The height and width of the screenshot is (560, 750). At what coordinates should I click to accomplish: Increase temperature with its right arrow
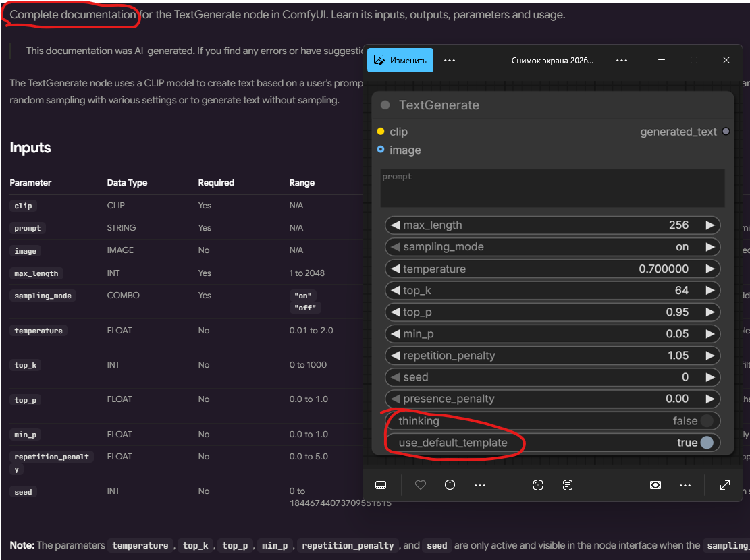(x=709, y=269)
